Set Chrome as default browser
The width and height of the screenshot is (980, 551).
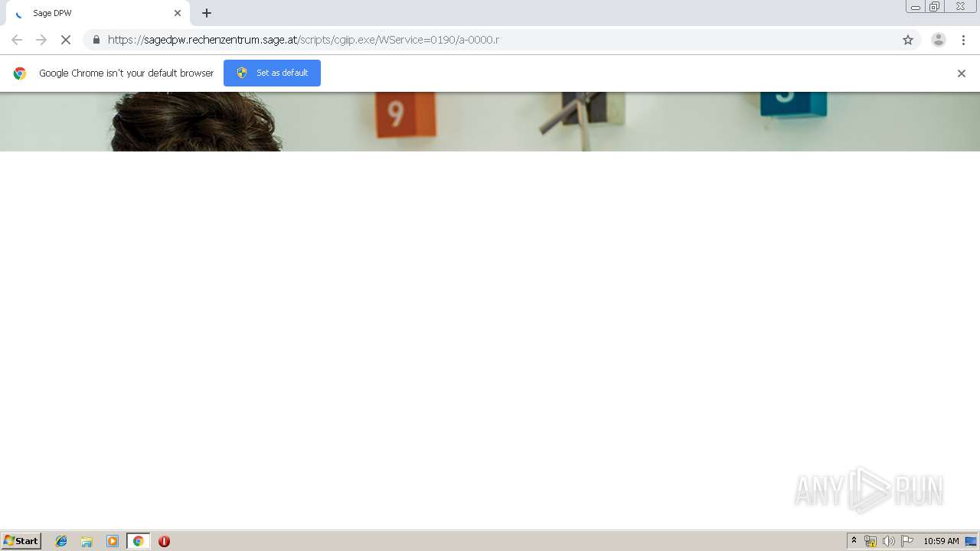[272, 73]
